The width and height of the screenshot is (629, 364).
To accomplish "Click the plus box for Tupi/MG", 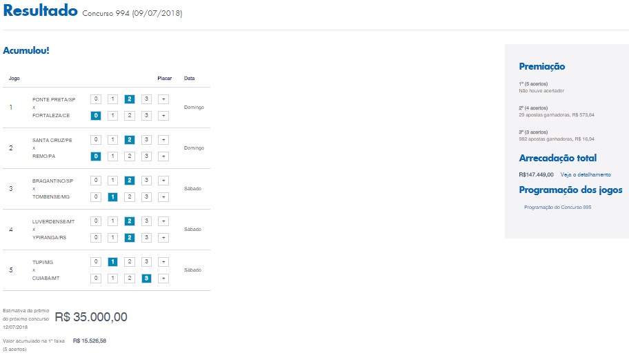I will 163,262.
